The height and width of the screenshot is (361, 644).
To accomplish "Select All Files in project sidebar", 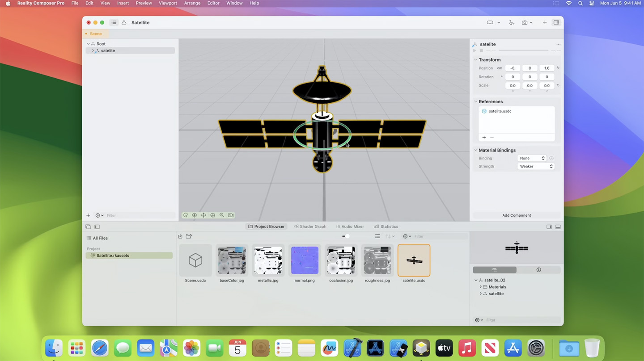I will click(97, 238).
